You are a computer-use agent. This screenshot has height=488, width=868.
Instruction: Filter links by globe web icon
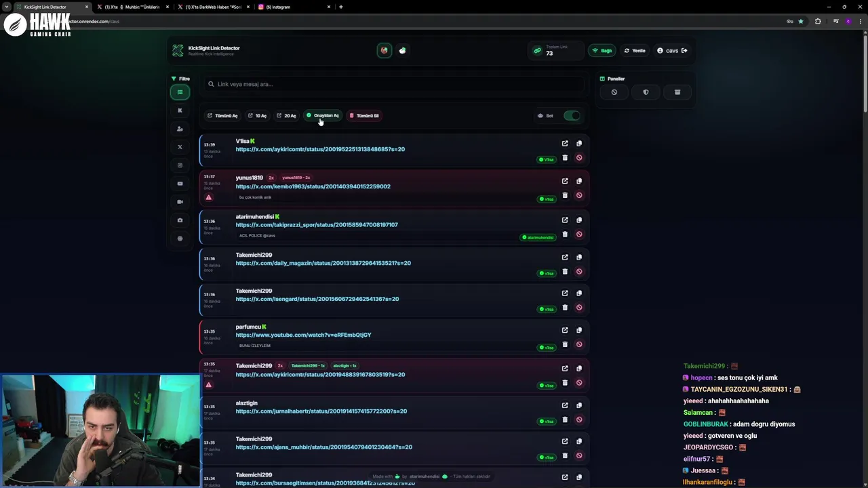click(180, 239)
